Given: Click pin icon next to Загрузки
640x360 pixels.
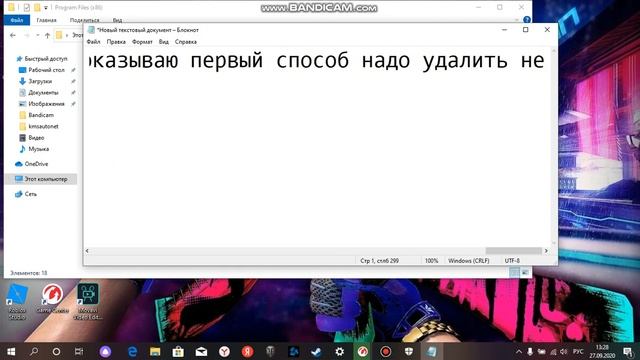Looking at the screenshot, I should tap(73, 81).
